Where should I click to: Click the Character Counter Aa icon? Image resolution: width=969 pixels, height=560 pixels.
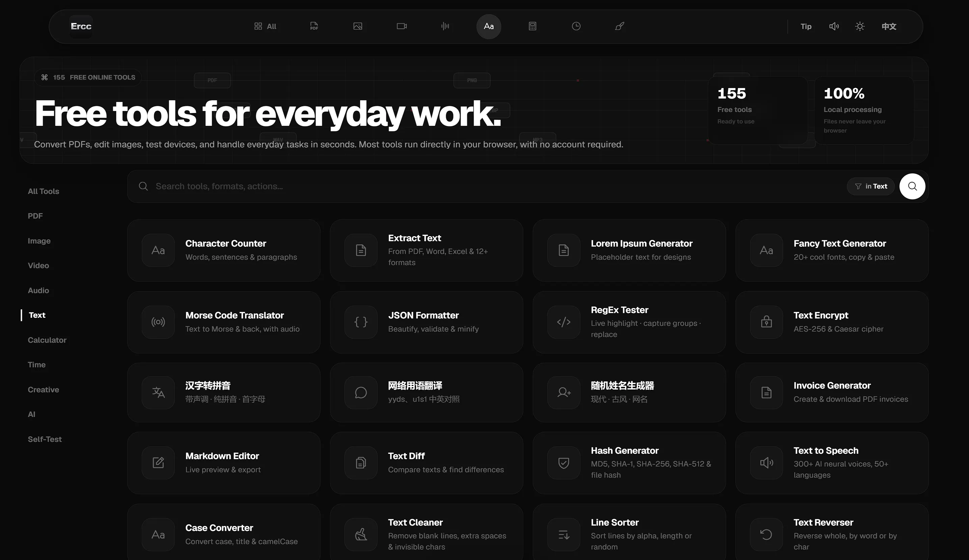pyautogui.click(x=158, y=250)
